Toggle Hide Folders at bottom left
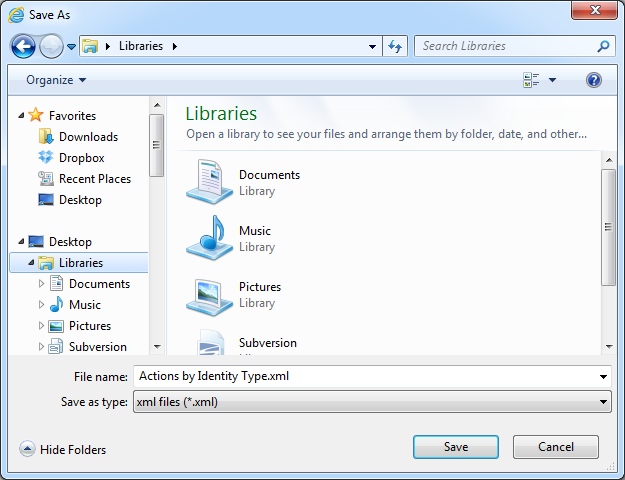 click(63, 450)
